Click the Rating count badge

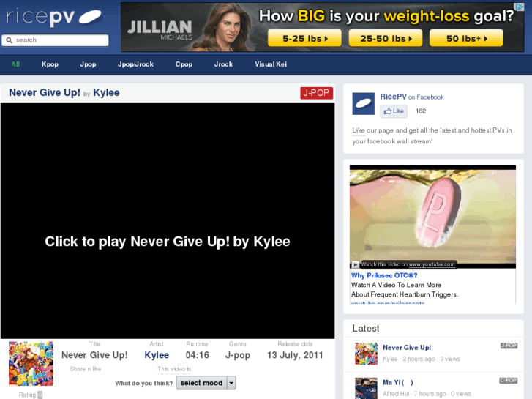pos(40,395)
